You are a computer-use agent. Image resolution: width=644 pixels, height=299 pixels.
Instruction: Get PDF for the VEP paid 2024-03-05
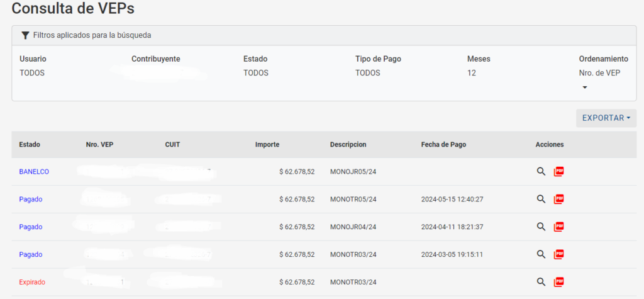(558, 254)
